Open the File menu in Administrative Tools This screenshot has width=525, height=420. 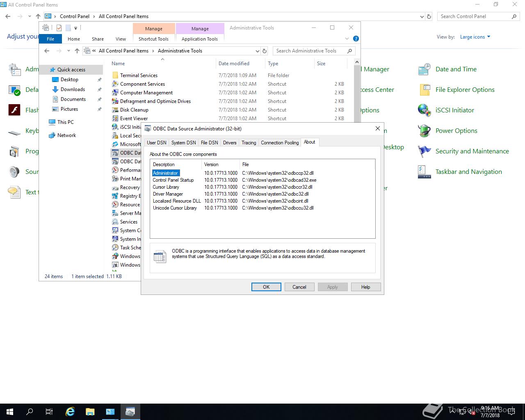click(x=50, y=39)
